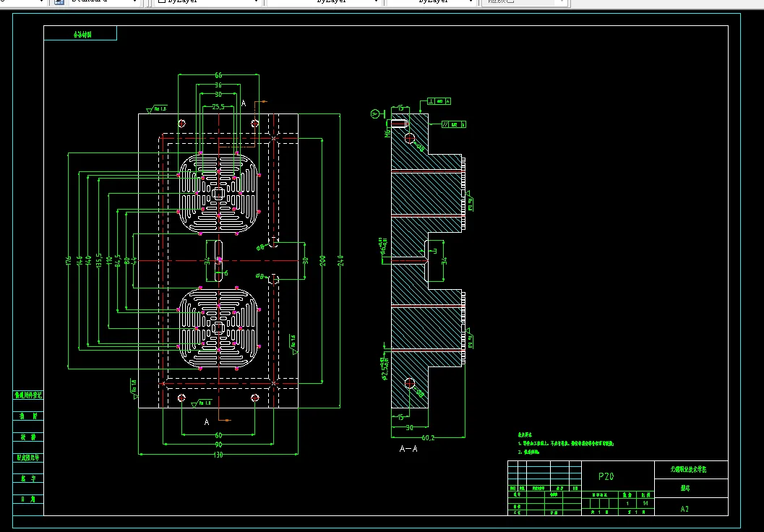The height and width of the screenshot is (532, 764).
Task: Select the 44 vertical dimension text
Action: point(134,261)
